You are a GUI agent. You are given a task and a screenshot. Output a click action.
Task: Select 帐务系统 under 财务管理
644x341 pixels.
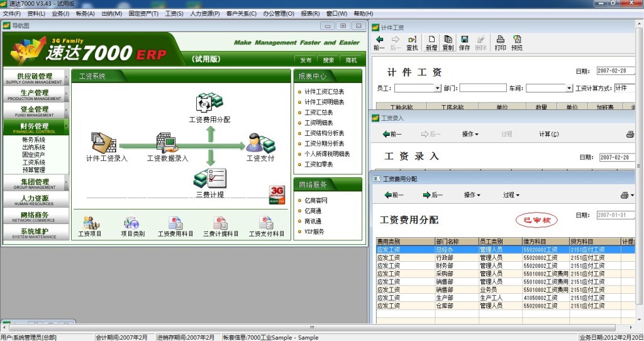(34, 140)
